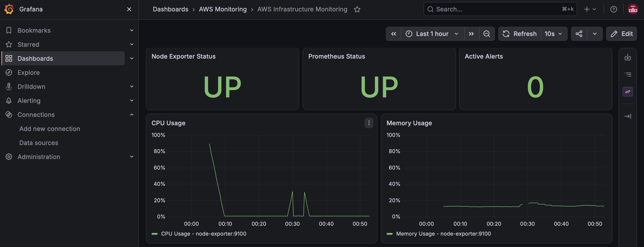Click the Node Exporter Status panel title
The image size is (644, 247).
pyautogui.click(x=183, y=56)
